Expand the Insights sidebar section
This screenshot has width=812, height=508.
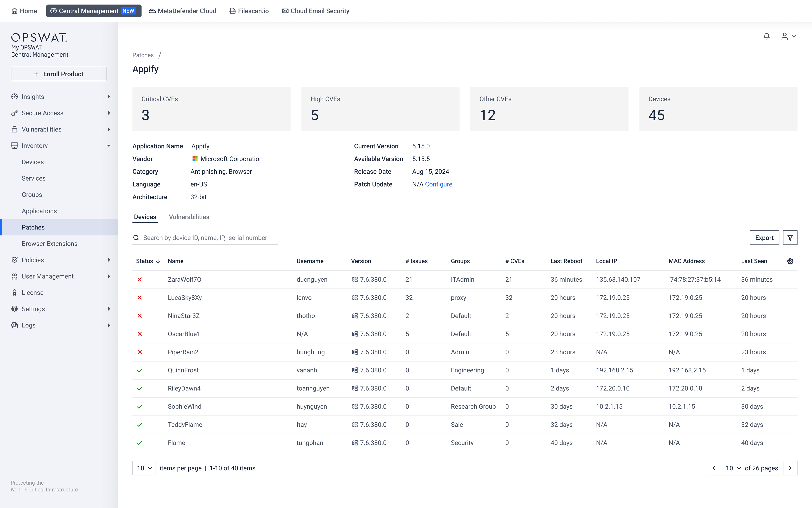109,97
